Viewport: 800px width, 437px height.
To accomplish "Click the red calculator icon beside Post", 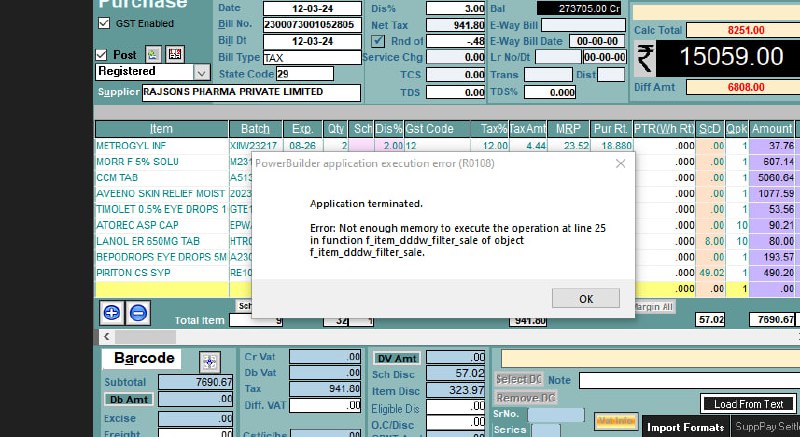I will pyautogui.click(x=174, y=54).
